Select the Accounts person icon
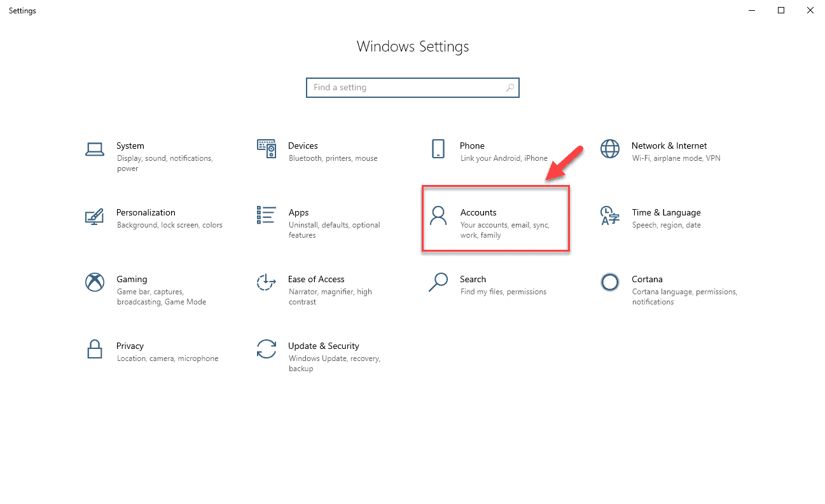Viewport: 825px width, 504px height. pyautogui.click(x=438, y=215)
